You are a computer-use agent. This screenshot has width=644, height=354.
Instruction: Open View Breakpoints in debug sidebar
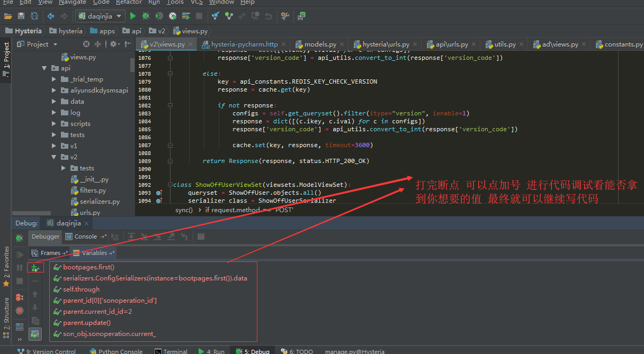click(20, 297)
